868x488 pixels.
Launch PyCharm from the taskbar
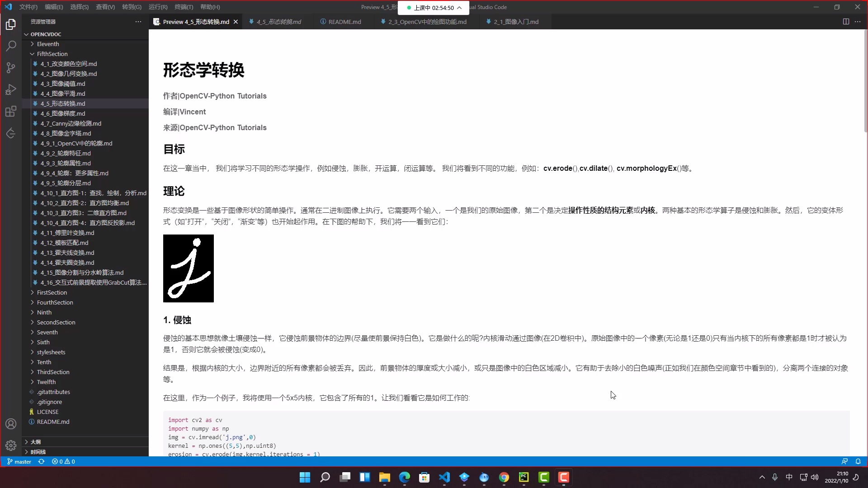[x=524, y=477]
